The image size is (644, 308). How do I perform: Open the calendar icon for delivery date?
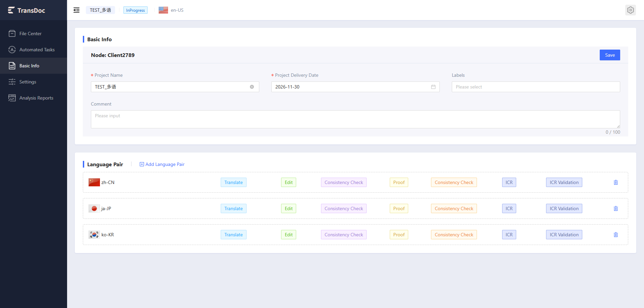433,87
